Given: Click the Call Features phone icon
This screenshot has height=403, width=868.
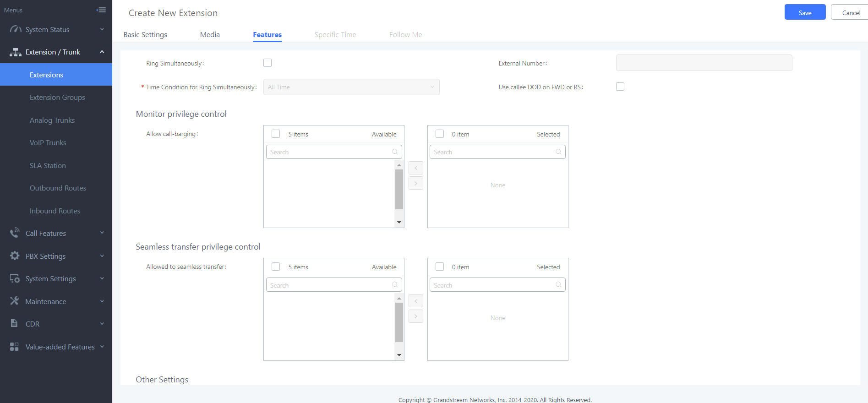Looking at the screenshot, I should pos(15,233).
